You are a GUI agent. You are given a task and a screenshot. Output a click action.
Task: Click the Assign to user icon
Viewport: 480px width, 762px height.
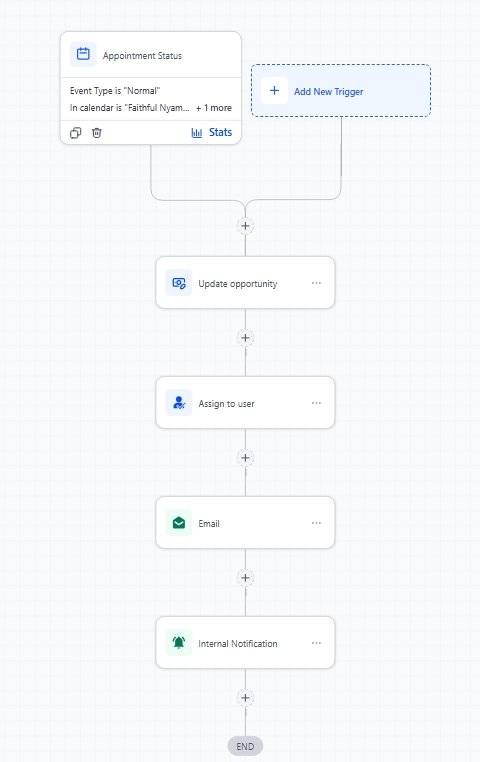click(179, 403)
